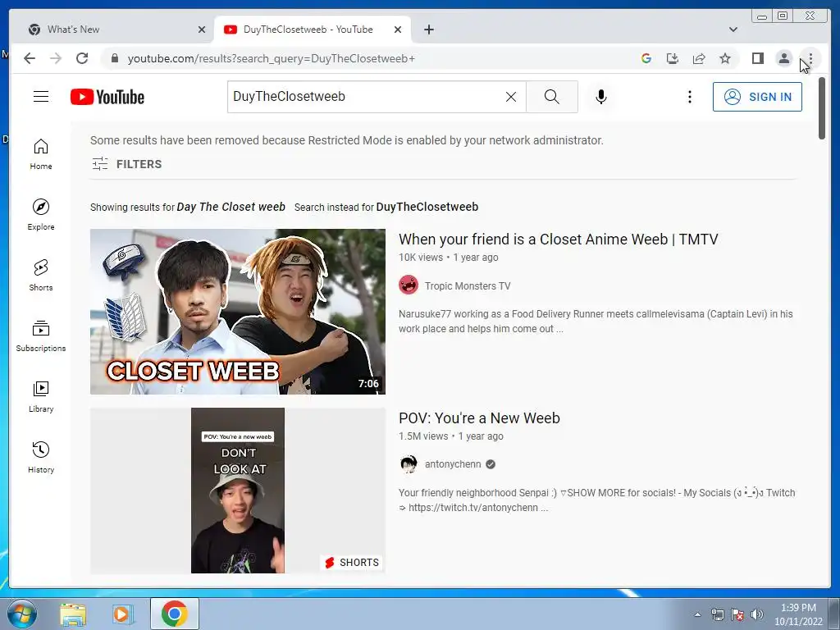The height and width of the screenshot is (630, 840).
Task: Click the magnifying glass search button
Action: click(552, 97)
